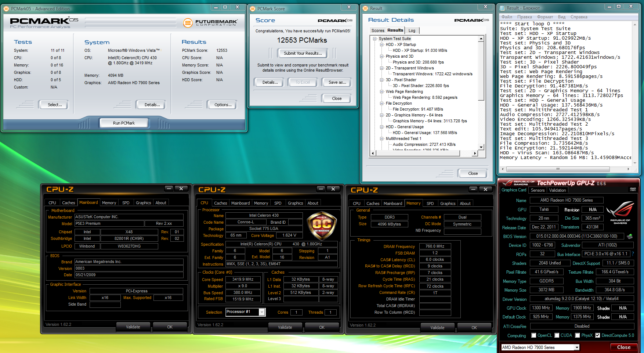Screen dimensions: 644x353
Task: Click Close button in Result Details window
Action: click(473, 173)
